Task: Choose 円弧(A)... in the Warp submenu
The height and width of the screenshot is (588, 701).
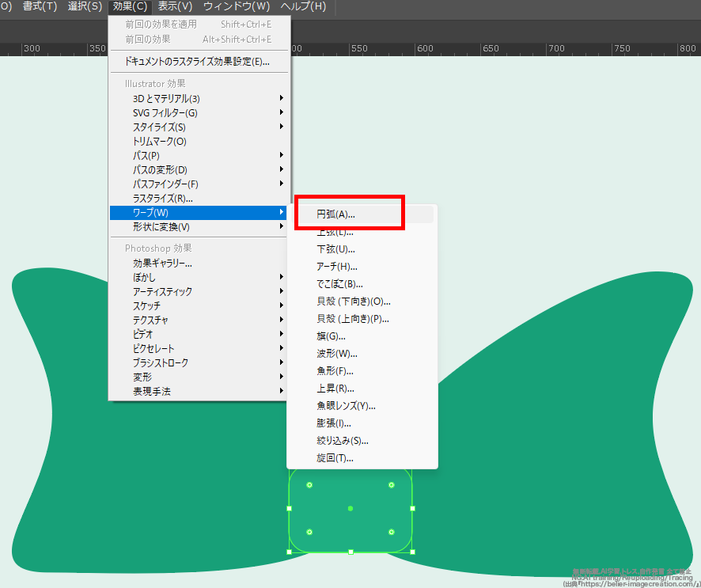Action: point(336,214)
